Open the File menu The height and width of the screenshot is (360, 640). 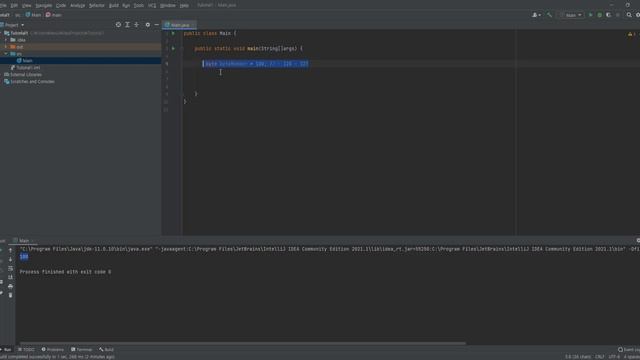3,5
